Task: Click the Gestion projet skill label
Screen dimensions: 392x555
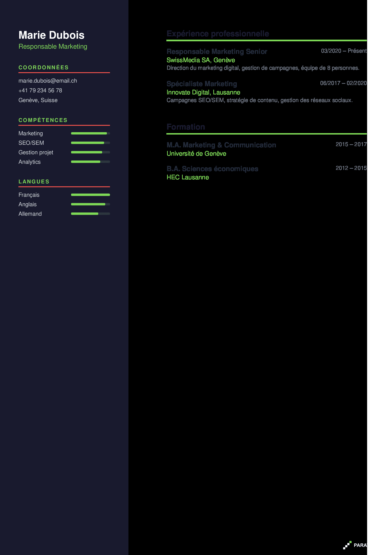Action: click(x=36, y=152)
